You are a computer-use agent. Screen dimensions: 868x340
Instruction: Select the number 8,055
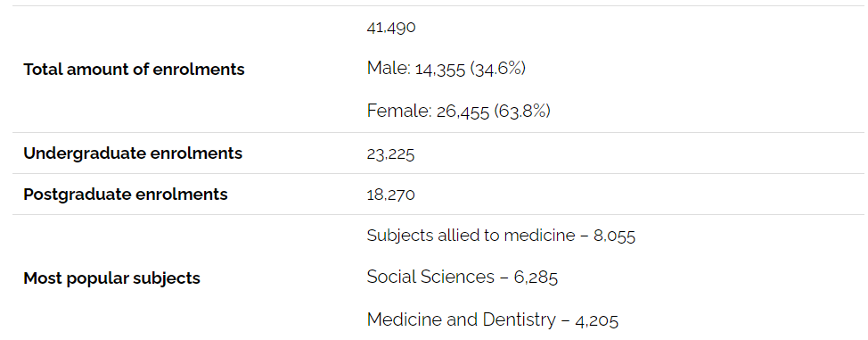[x=615, y=236]
